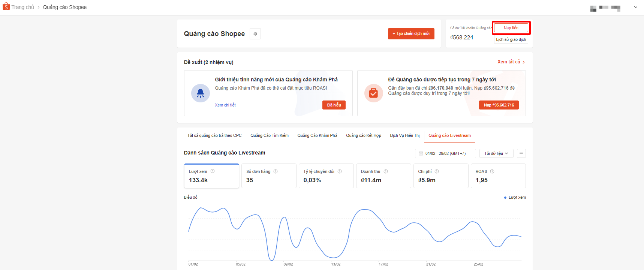644x270 pixels.
Task: Click help icon next to Chi phí
Action: (x=437, y=171)
